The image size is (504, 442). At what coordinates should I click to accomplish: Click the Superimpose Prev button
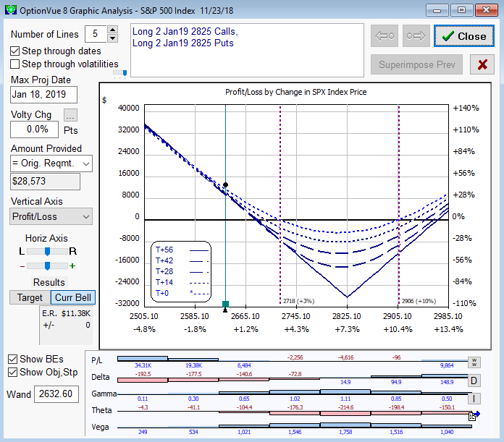[x=416, y=64]
